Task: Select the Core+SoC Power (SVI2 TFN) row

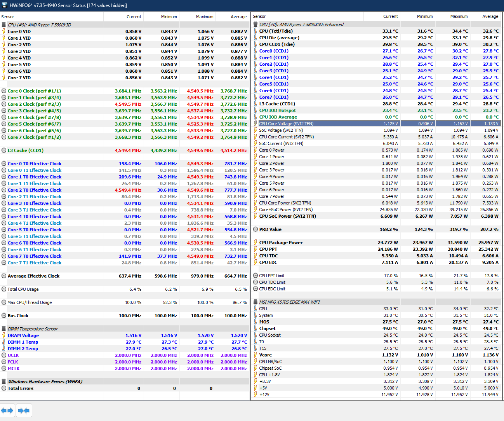Action: pos(376,210)
